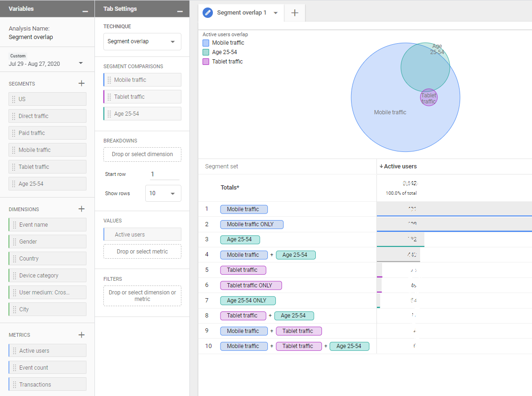The image size is (532, 396).
Task: Open the Technique dropdown
Action: click(x=142, y=41)
